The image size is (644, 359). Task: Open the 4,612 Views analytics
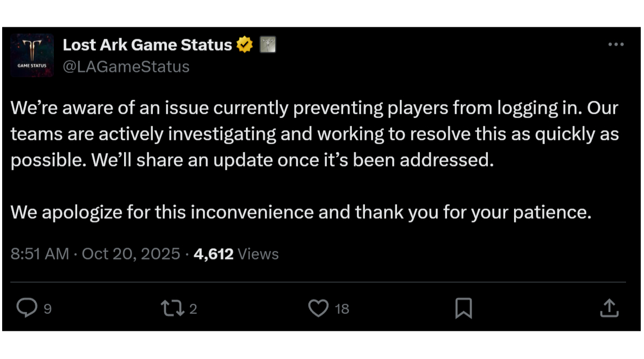click(236, 254)
